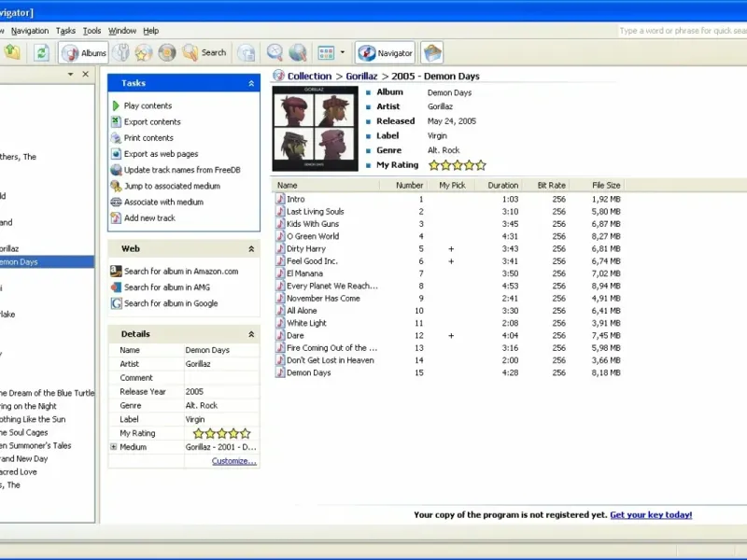747x560 pixels.
Task: Click Associate with medium task
Action: tap(157, 202)
